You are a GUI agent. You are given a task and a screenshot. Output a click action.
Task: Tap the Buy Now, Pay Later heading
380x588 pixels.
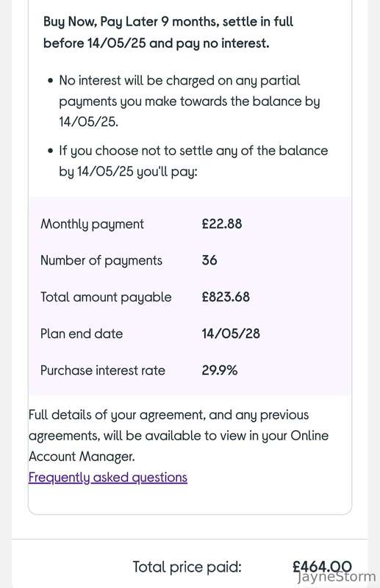click(168, 32)
